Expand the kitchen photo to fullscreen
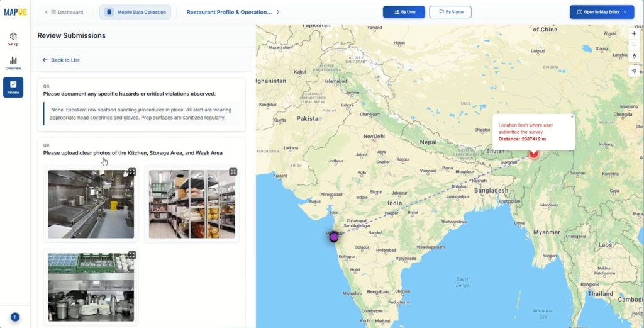Screen dimensions: 644x328 132,172
